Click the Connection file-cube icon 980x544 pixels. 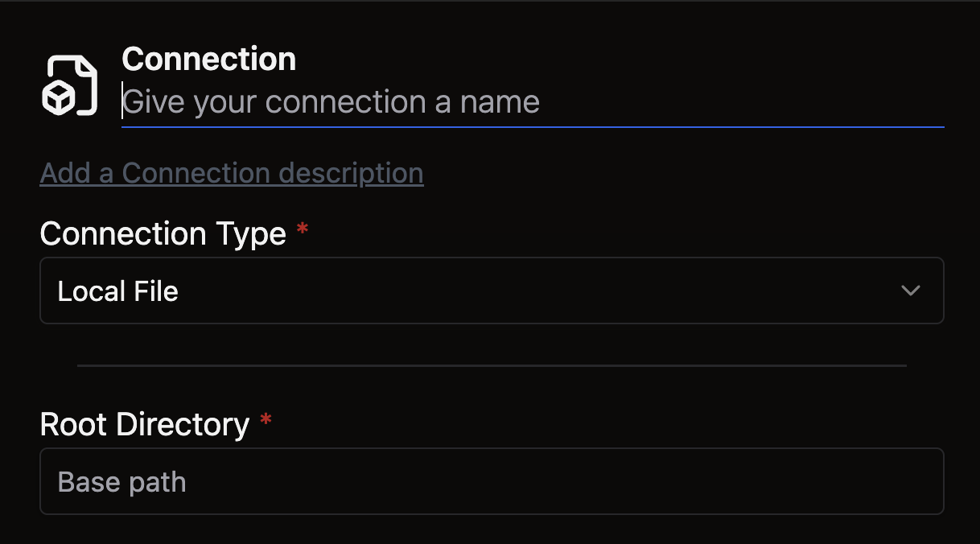69,85
